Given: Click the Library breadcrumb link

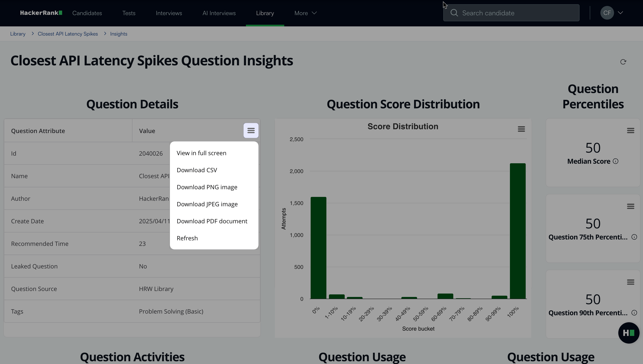Looking at the screenshot, I should coord(18,34).
